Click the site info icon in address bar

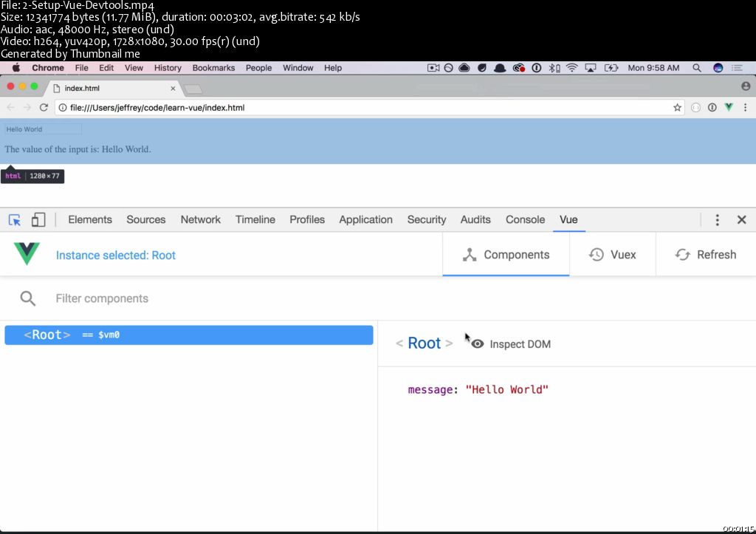63,108
